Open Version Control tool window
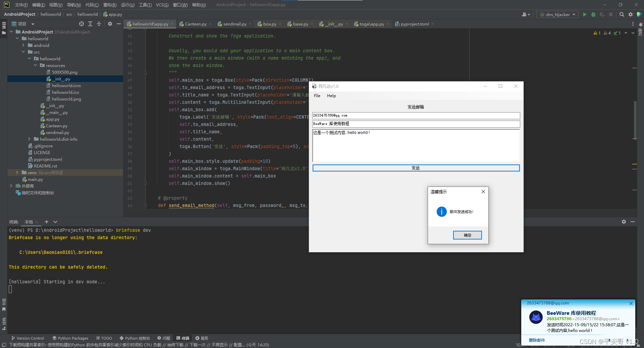Viewport: 644px width, 348px height. pos(28,338)
